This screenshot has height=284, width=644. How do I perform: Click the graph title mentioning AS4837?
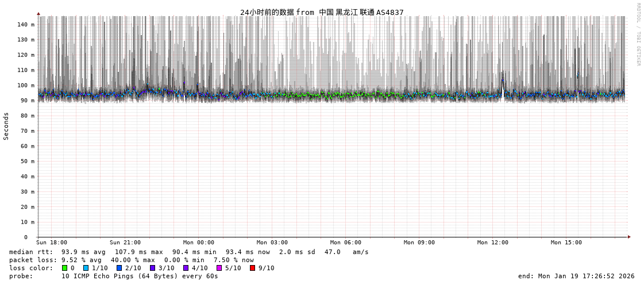click(322, 12)
